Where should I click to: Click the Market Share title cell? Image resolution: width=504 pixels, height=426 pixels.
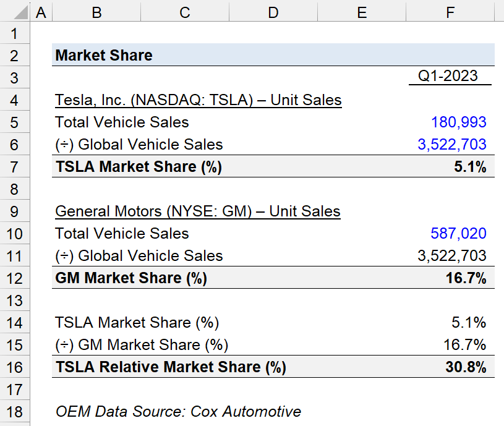104,55
